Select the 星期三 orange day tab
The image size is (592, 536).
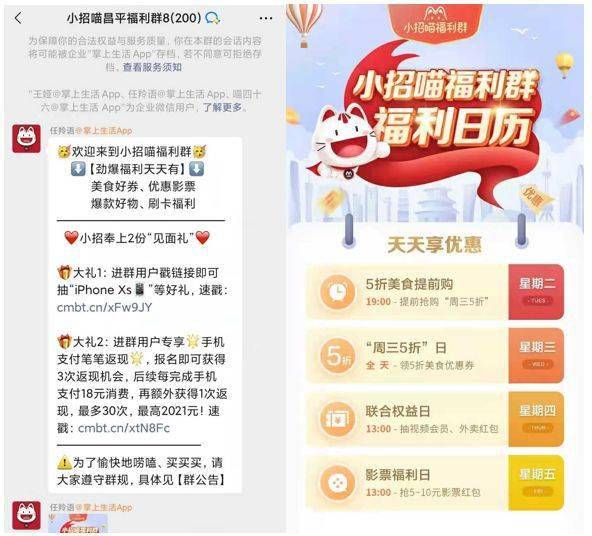point(536,356)
